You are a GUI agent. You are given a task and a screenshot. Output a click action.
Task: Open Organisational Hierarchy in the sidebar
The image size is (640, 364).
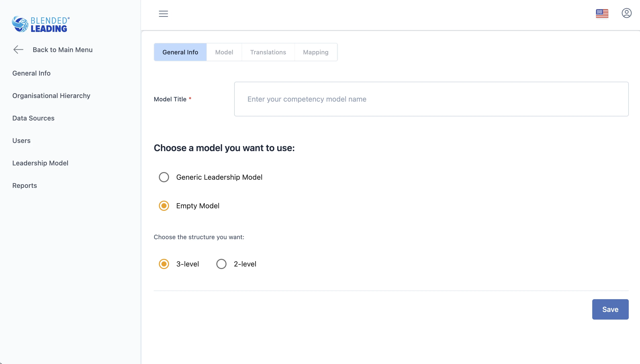point(51,96)
